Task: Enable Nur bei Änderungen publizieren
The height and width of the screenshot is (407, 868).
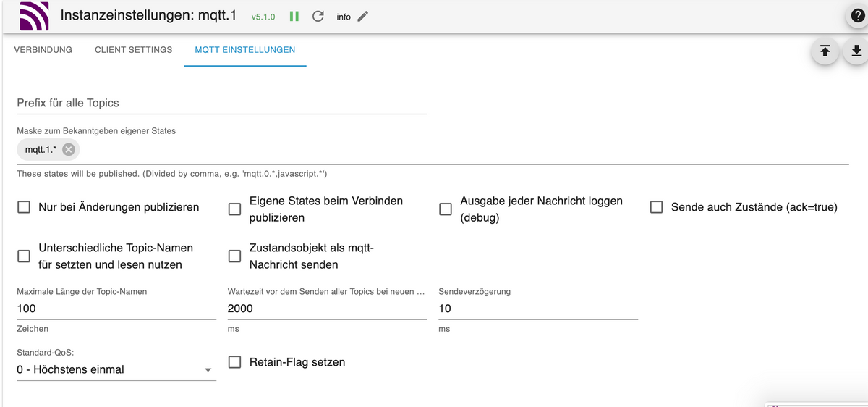Action: click(x=24, y=207)
